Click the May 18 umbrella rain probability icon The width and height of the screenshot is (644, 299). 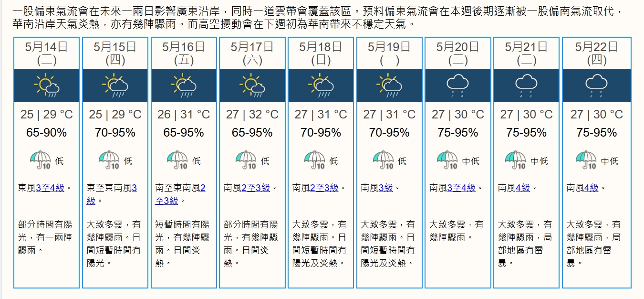pos(315,160)
